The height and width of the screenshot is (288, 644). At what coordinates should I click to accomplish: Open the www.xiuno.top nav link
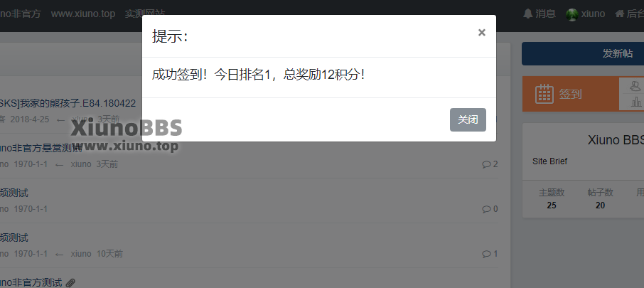click(83, 14)
